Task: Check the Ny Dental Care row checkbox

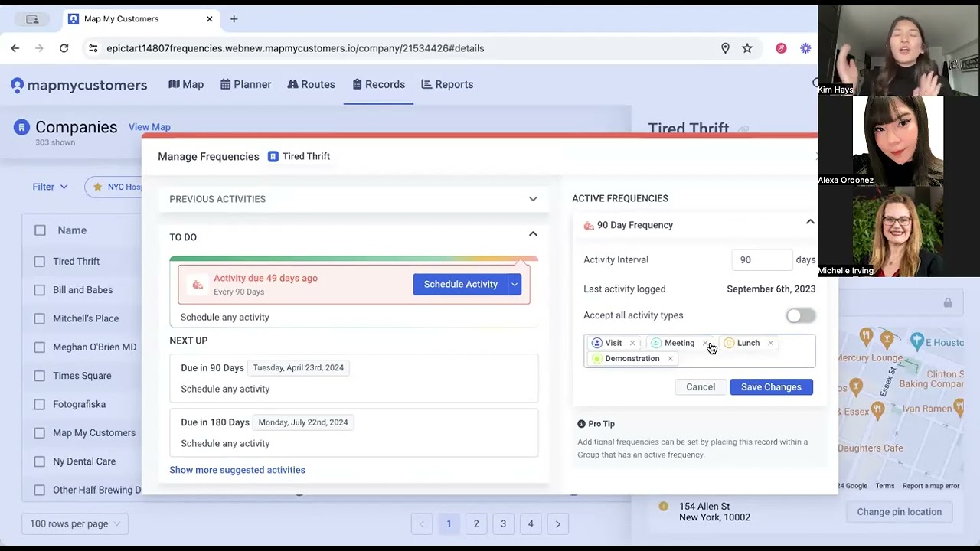Action: [x=39, y=461]
